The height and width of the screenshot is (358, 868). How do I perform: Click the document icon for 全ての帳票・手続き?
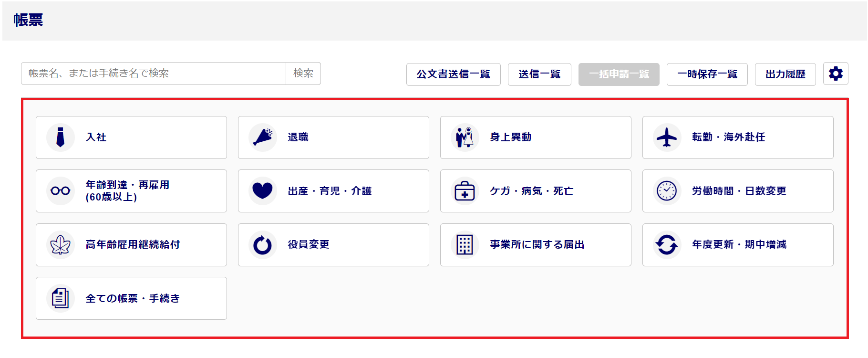[61, 298]
